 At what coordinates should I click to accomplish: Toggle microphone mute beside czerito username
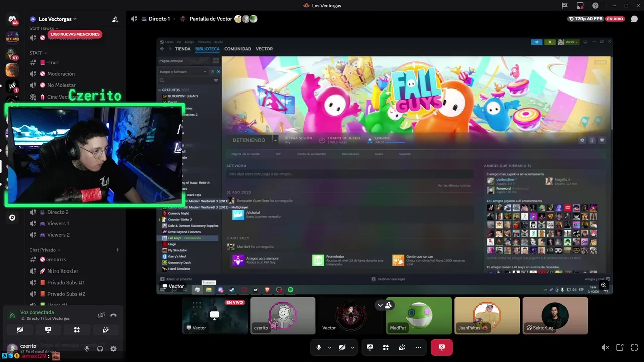tap(87, 348)
